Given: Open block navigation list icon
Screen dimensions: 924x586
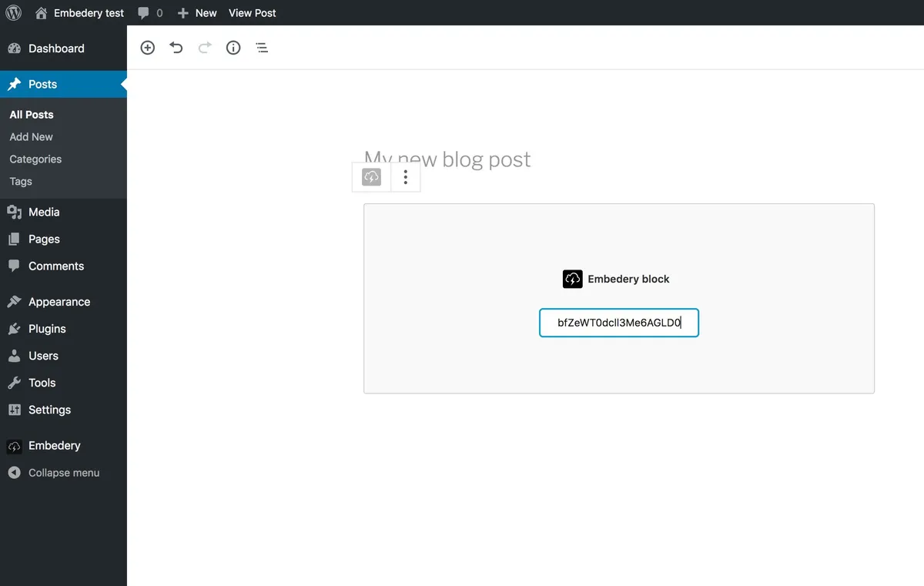Looking at the screenshot, I should (x=262, y=48).
